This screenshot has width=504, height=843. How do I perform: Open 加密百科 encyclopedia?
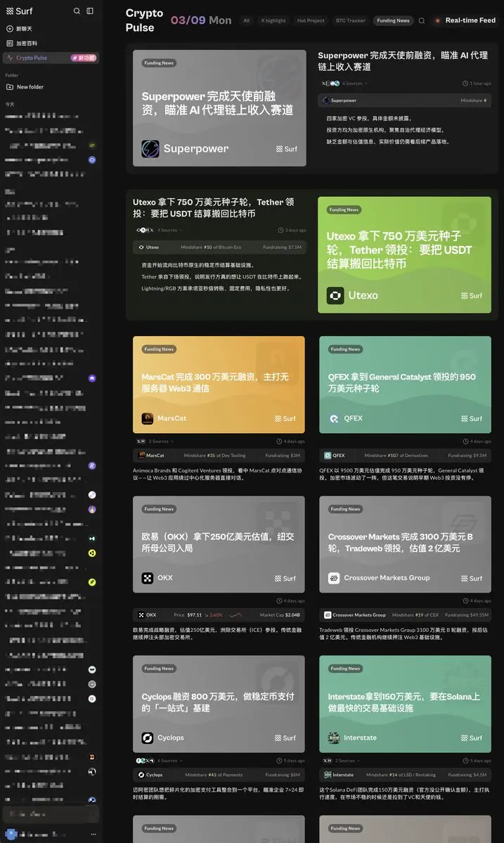click(x=22, y=43)
